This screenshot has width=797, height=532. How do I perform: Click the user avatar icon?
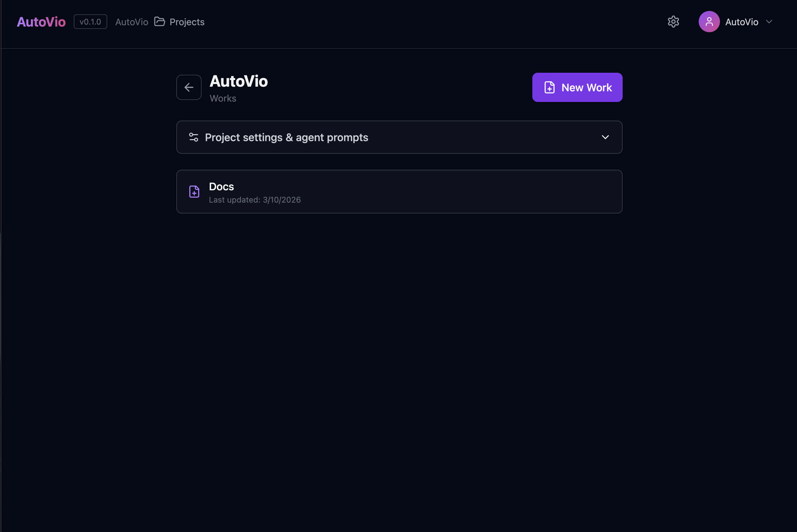point(709,22)
